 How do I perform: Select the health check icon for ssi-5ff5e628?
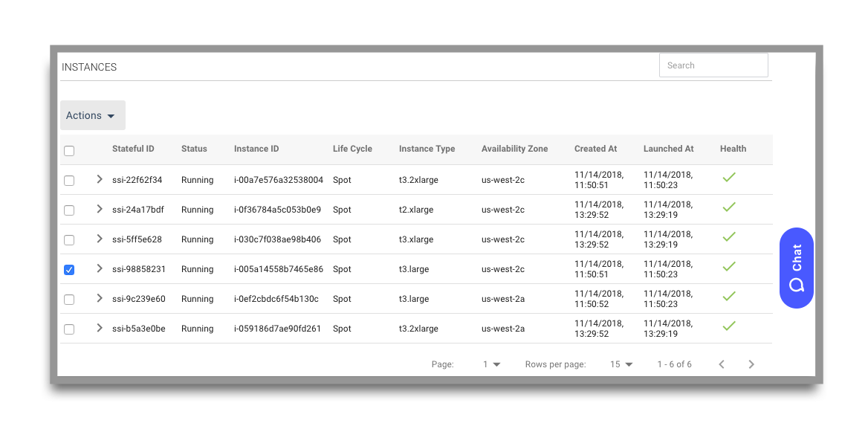[729, 236]
